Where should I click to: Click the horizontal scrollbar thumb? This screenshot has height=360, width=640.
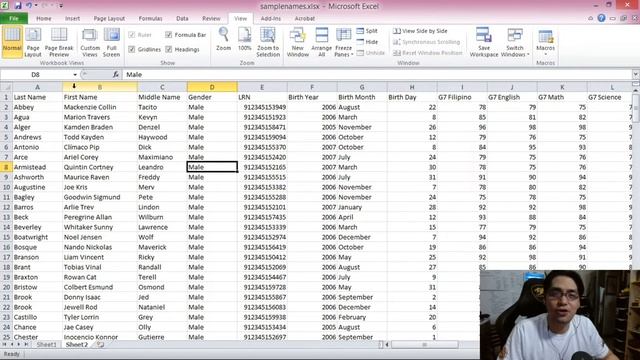click(x=424, y=345)
